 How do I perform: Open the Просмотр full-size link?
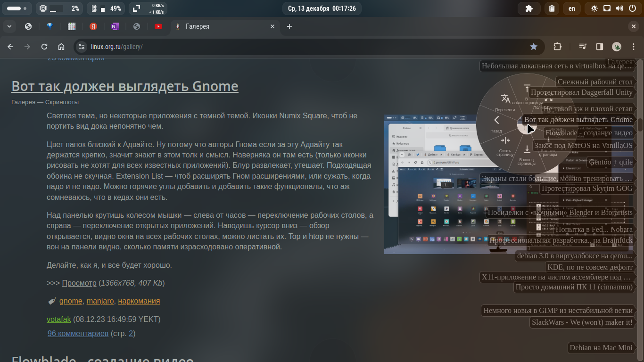pos(79,283)
